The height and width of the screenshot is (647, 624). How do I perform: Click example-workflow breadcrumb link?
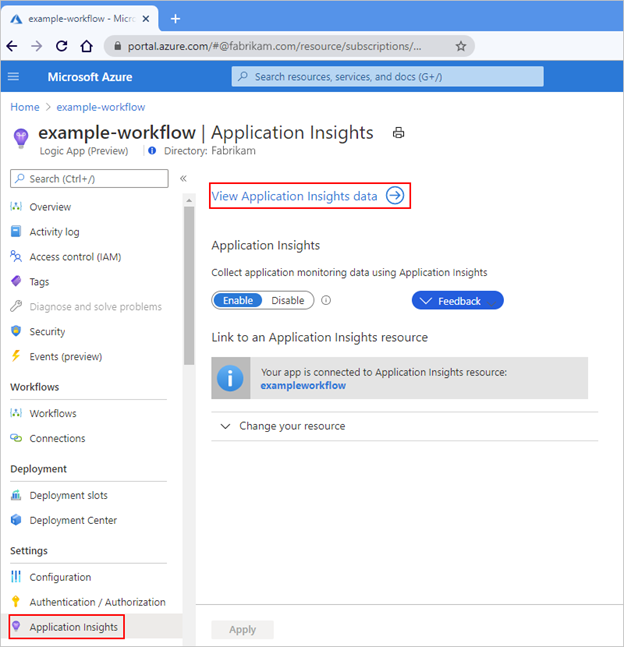coord(101,107)
